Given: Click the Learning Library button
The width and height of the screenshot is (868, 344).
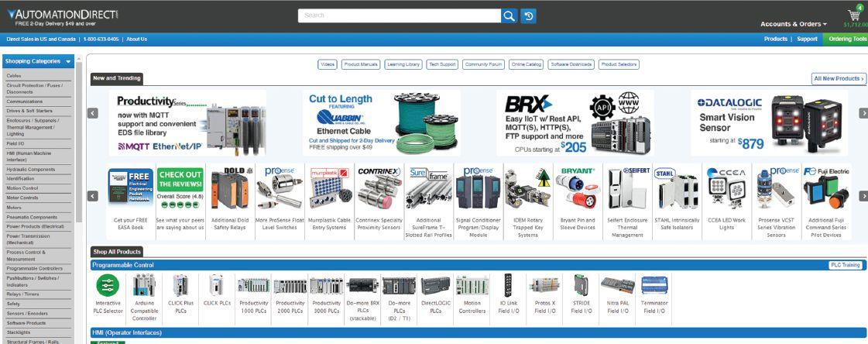Looking at the screenshot, I should tap(404, 64).
